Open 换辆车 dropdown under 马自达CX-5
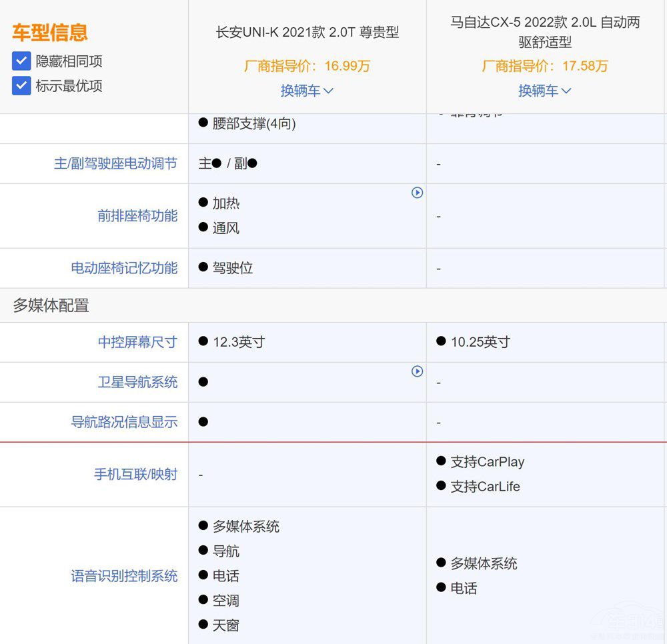Image resolution: width=667 pixels, height=644 pixels. [x=545, y=91]
